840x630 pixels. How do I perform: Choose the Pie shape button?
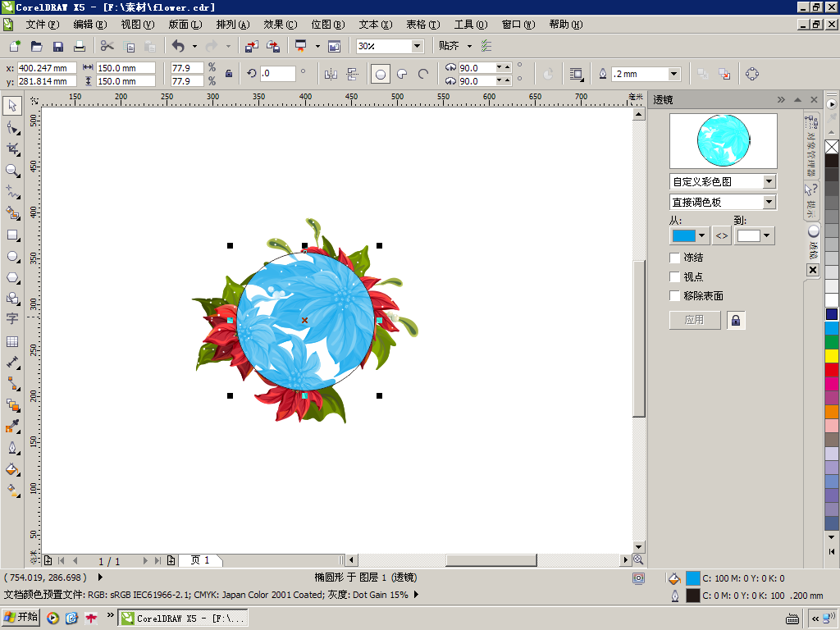402,74
